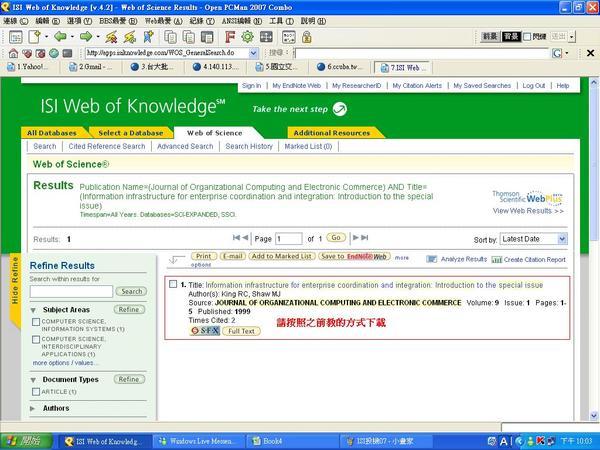Click the Windows Start button
Image resolution: width=600 pixels, height=450 pixels.
point(26,441)
